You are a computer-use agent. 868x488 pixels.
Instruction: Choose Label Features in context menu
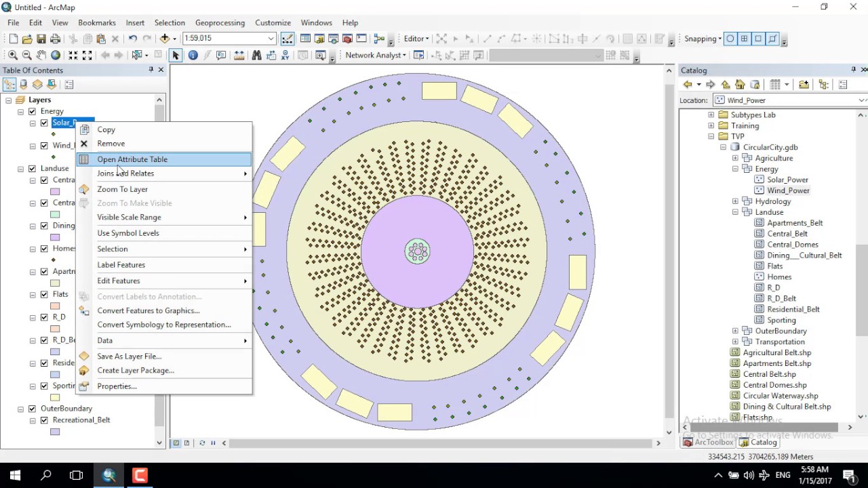(163, 265)
